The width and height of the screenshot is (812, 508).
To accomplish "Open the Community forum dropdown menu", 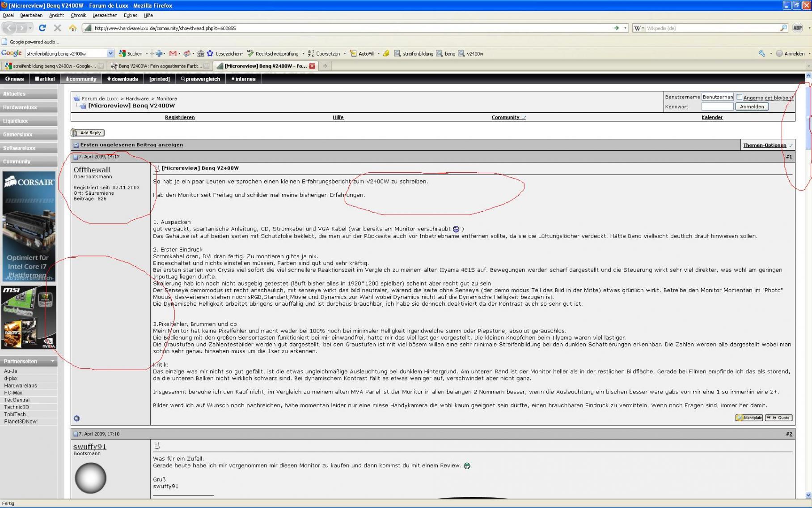I will point(509,117).
